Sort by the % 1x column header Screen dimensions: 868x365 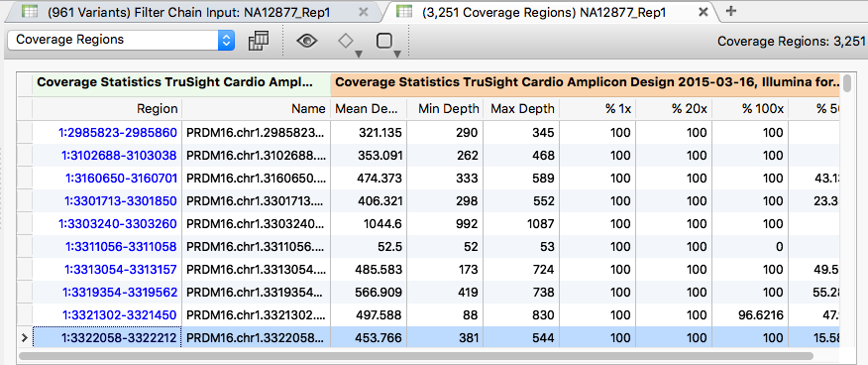click(x=597, y=108)
